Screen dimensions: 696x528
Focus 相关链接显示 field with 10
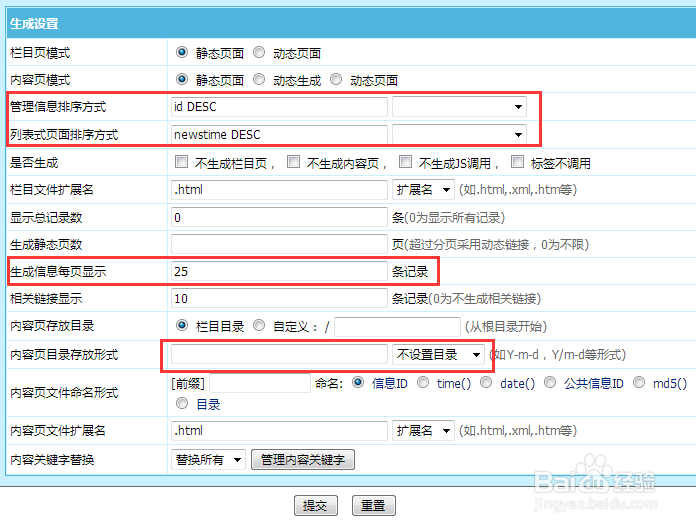(x=279, y=298)
